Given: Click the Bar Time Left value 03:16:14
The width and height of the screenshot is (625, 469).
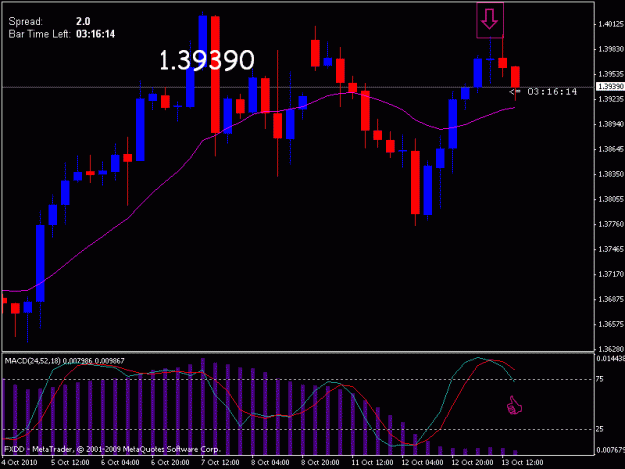Looking at the screenshot, I should point(95,34).
